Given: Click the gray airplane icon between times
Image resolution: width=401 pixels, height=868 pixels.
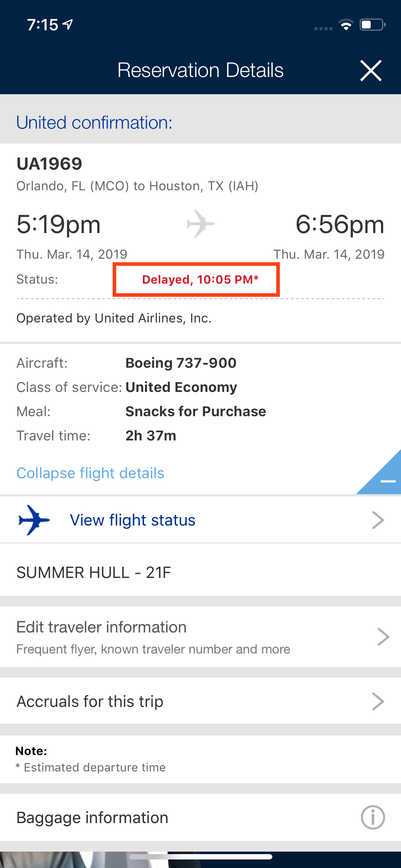Looking at the screenshot, I should tap(200, 224).
